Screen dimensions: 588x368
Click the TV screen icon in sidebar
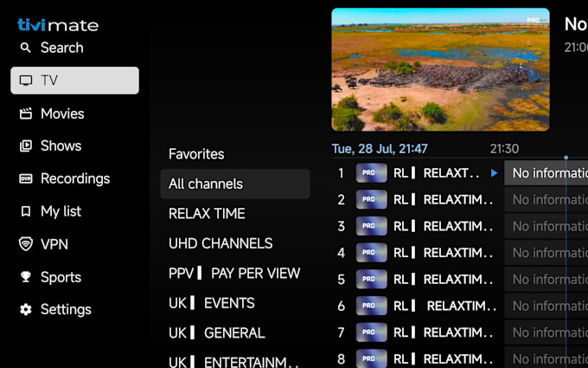coord(26,81)
